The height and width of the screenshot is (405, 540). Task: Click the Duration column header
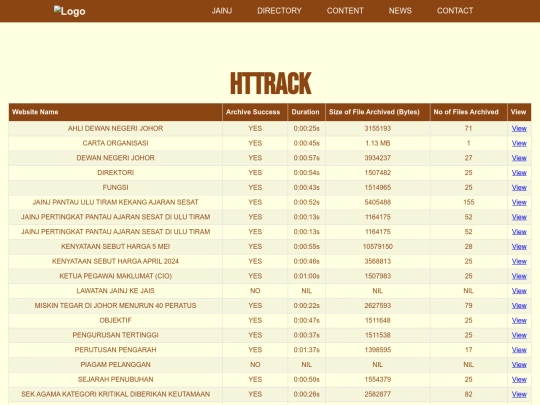coord(306,112)
